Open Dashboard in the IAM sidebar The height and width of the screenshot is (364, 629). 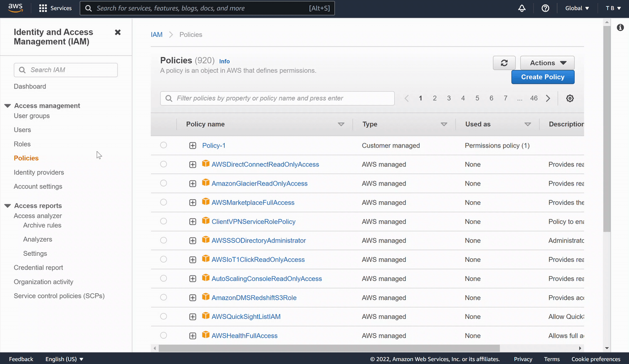pyautogui.click(x=30, y=86)
